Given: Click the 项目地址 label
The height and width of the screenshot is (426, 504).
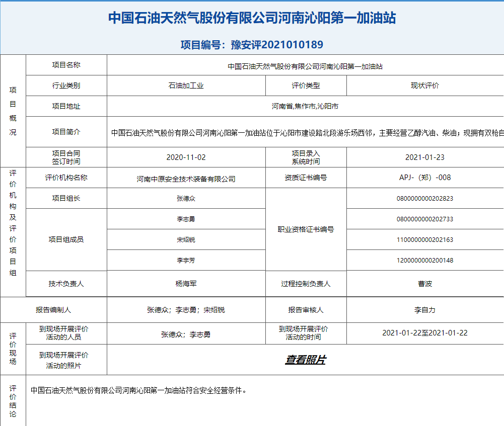Looking at the screenshot, I should 66,106.
